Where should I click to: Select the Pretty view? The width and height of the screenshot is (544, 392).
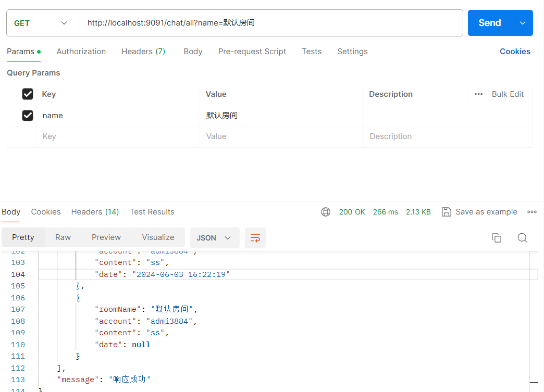(x=23, y=237)
